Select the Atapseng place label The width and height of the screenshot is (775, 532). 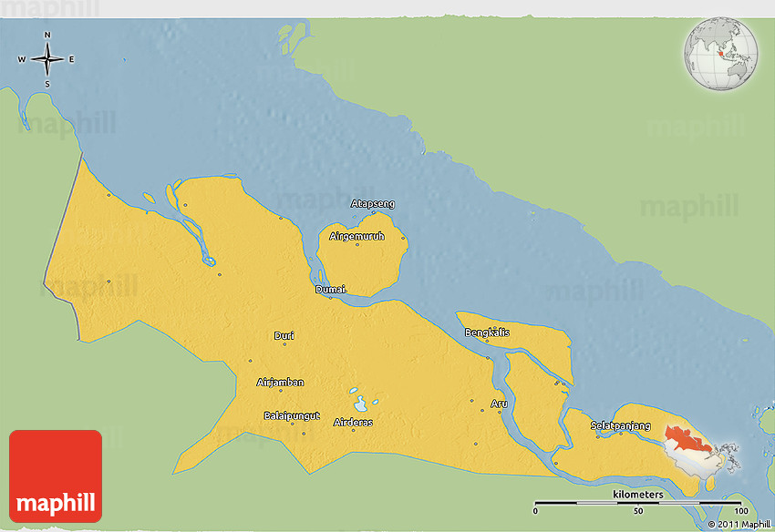(373, 204)
